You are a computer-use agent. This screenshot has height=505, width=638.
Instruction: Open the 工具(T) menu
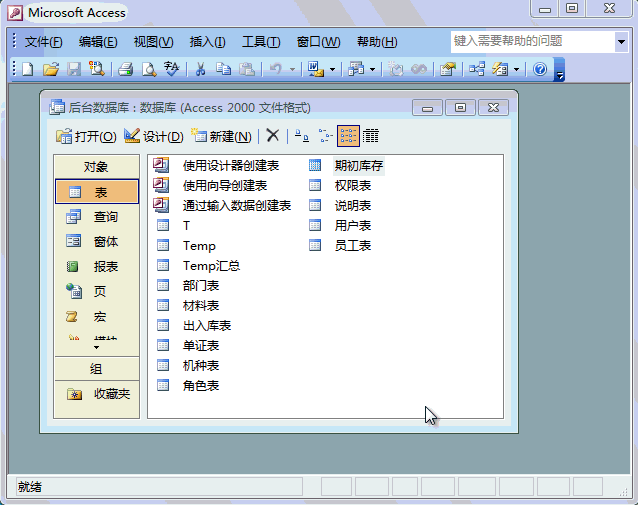pyautogui.click(x=261, y=42)
